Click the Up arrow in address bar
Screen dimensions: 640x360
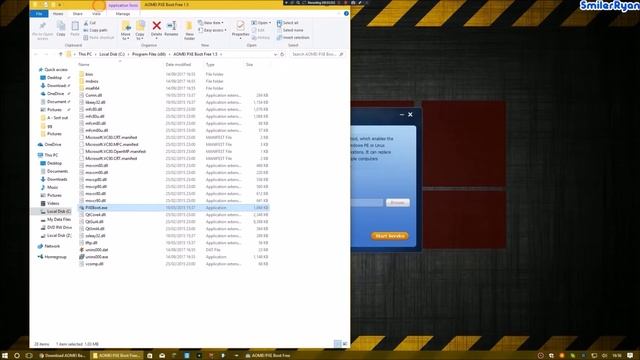pyautogui.click(x=60, y=54)
